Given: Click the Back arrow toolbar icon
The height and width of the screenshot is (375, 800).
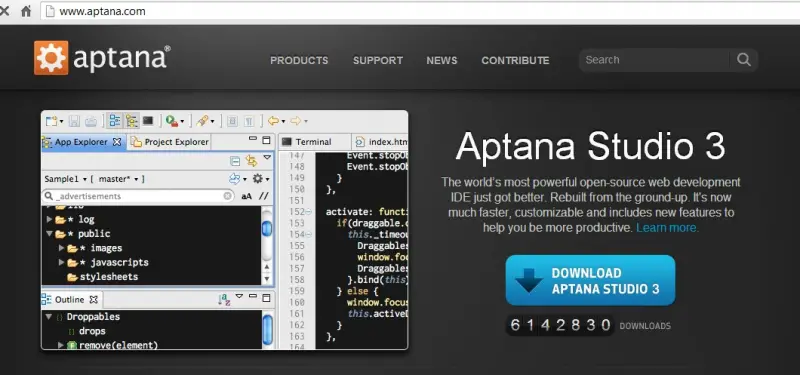Looking at the screenshot, I should click(x=273, y=121).
